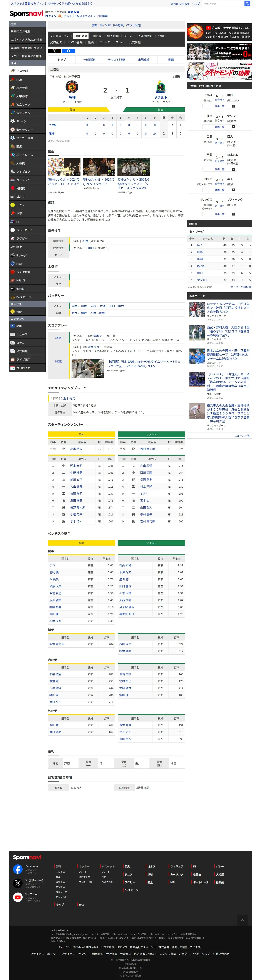Select NFL in the sidebar
261x980 pixels.
click(x=27, y=280)
